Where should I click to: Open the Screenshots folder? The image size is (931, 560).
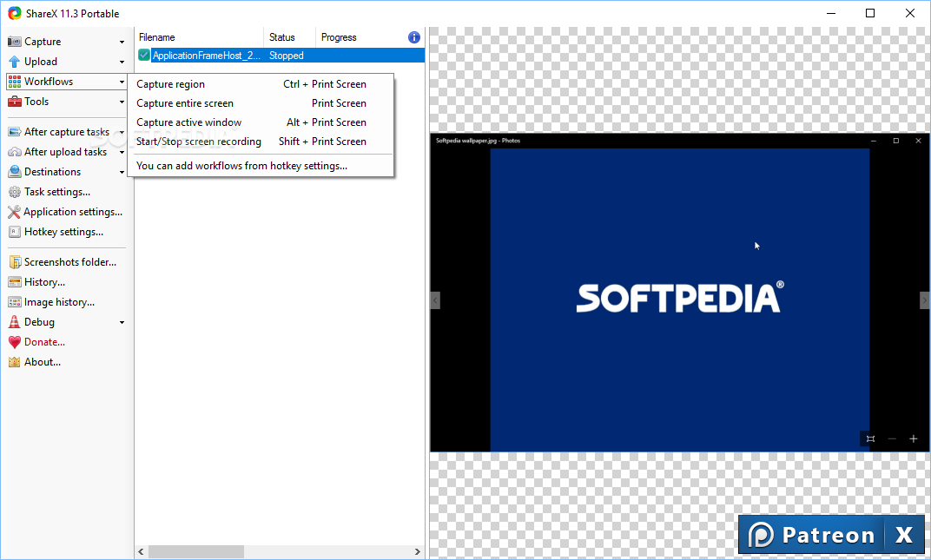click(x=70, y=262)
